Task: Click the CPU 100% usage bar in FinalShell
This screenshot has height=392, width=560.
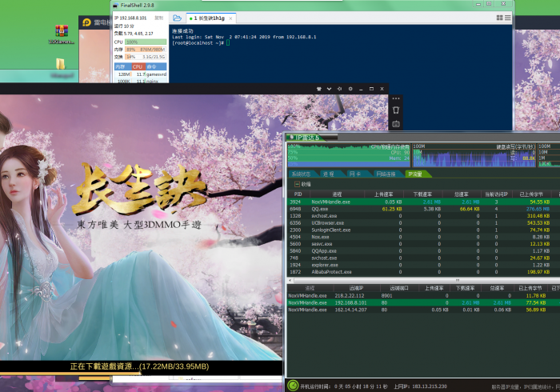Action: (146, 42)
